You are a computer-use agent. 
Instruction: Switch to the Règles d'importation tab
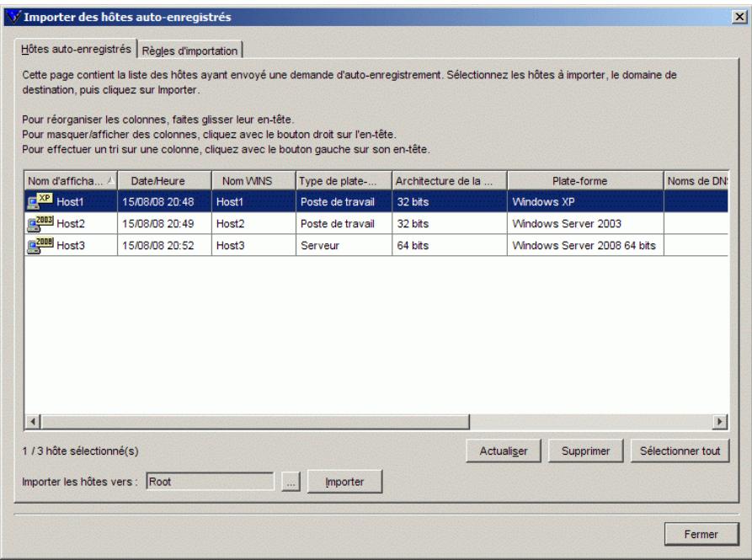click(x=190, y=51)
